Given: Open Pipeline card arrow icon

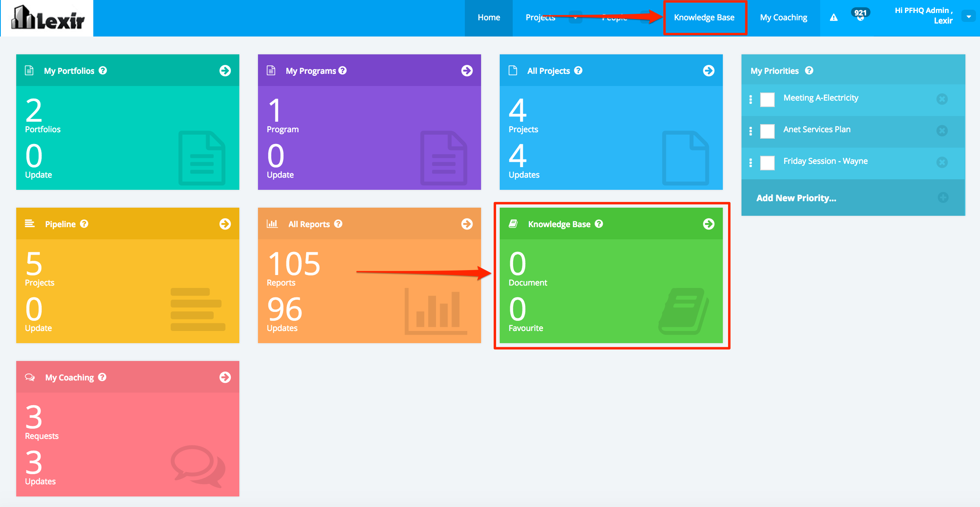Looking at the screenshot, I should point(225,224).
